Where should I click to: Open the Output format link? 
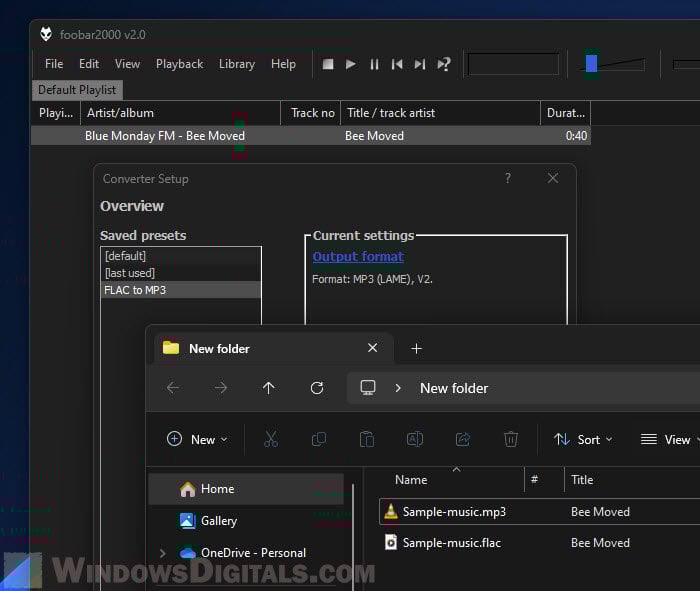(358, 257)
